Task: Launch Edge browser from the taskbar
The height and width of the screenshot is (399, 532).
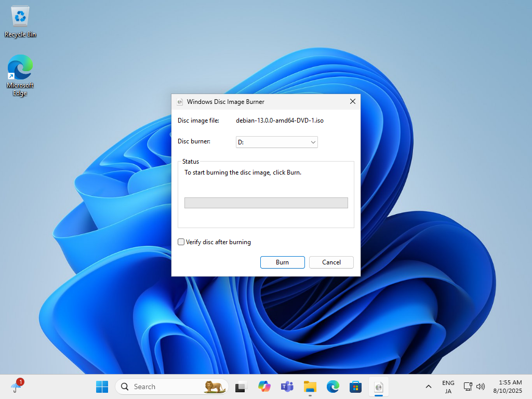Action: [333, 387]
